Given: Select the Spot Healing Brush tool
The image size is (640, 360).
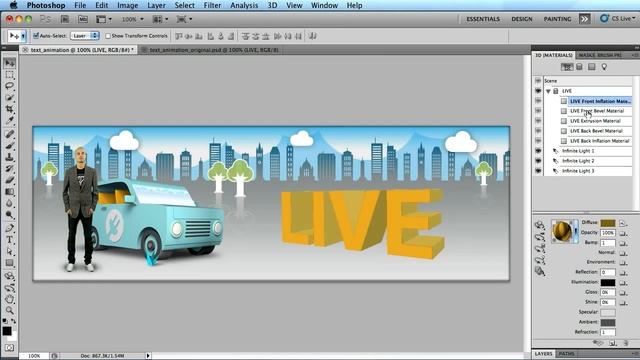Looking at the screenshot, I should pos(9,134).
